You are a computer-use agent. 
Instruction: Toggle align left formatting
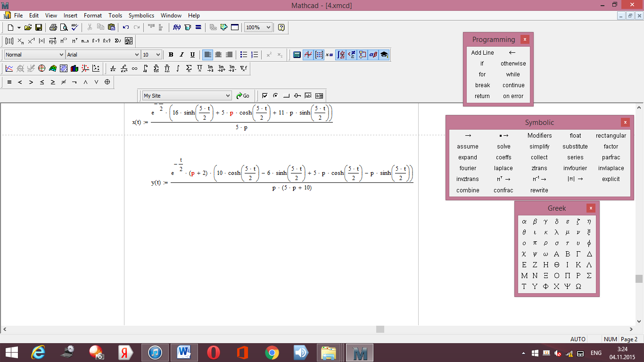(x=207, y=55)
